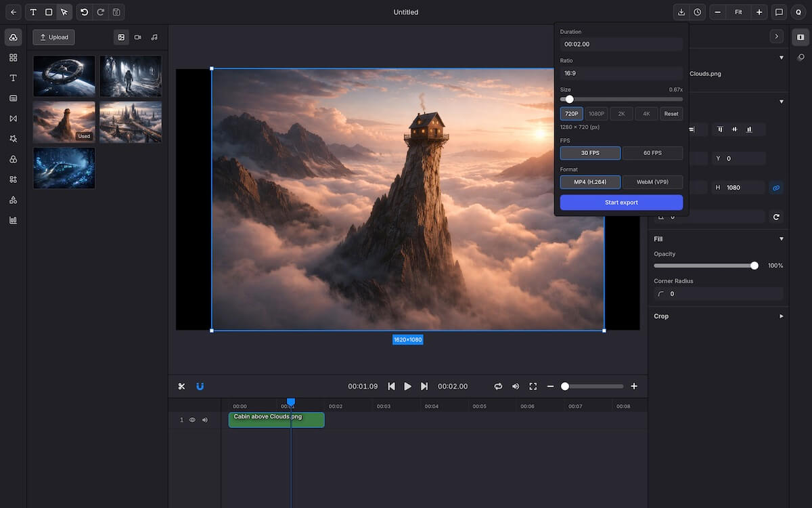
Task: Adjust the Opacity slider handle
Action: 754,266
